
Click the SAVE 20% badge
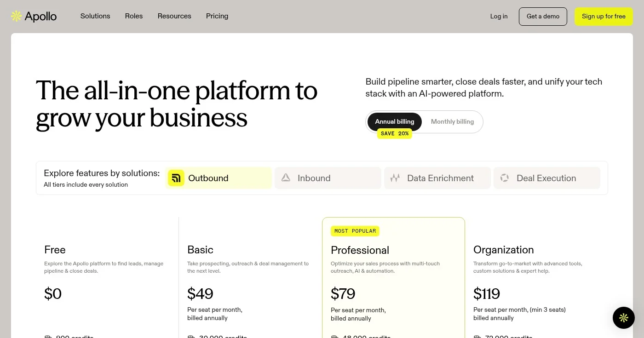tap(395, 133)
